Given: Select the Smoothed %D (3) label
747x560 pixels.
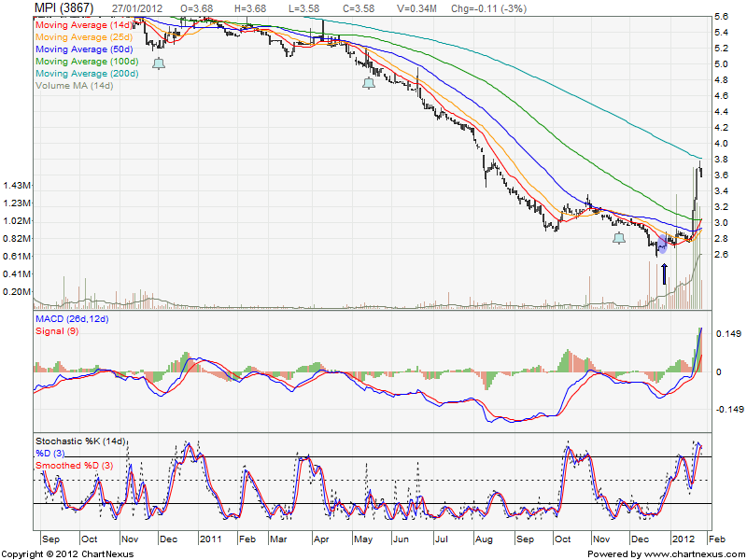Looking at the screenshot, I should click(76, 464).
